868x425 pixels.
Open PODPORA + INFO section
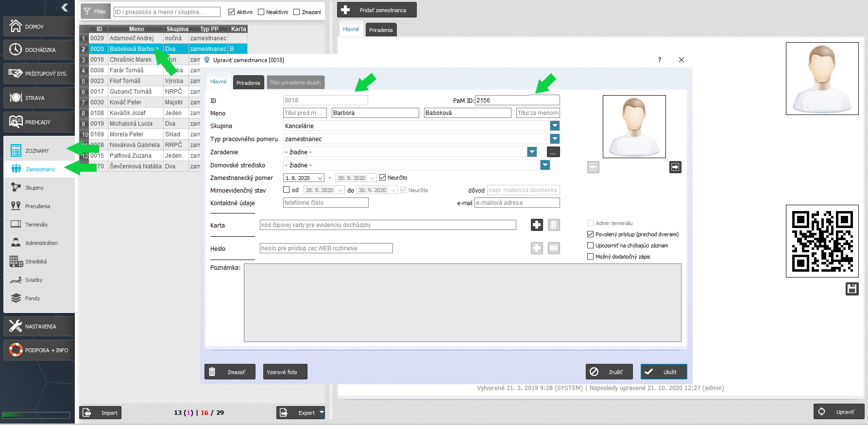coord(39,350)
